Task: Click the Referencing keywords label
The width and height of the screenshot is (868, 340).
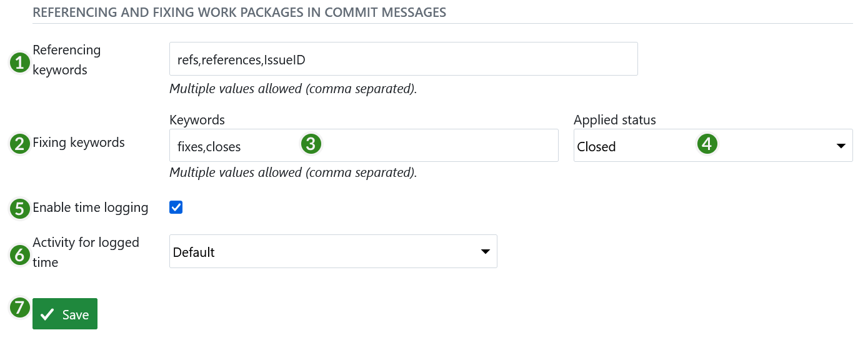Action: pos(67,60)
